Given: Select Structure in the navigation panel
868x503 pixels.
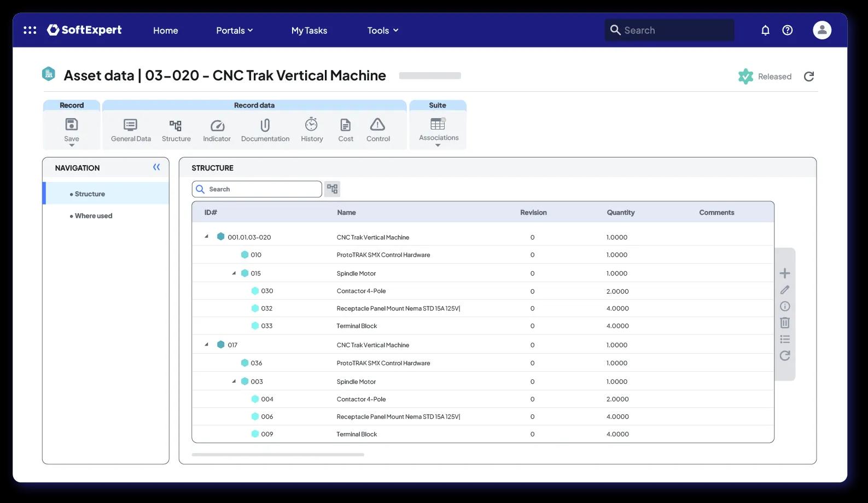Looking at the screenshot, I should pos(107,194).
